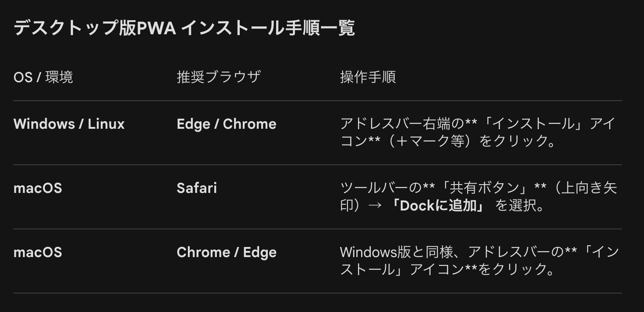
Task: Click the → arrow in Safari steps
Action: coord(373,206)
